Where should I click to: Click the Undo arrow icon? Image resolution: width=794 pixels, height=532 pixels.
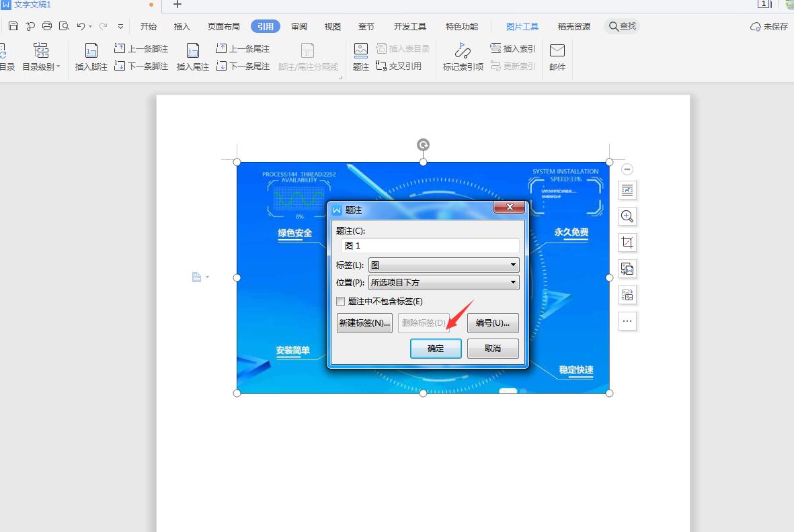coord(81,26)
